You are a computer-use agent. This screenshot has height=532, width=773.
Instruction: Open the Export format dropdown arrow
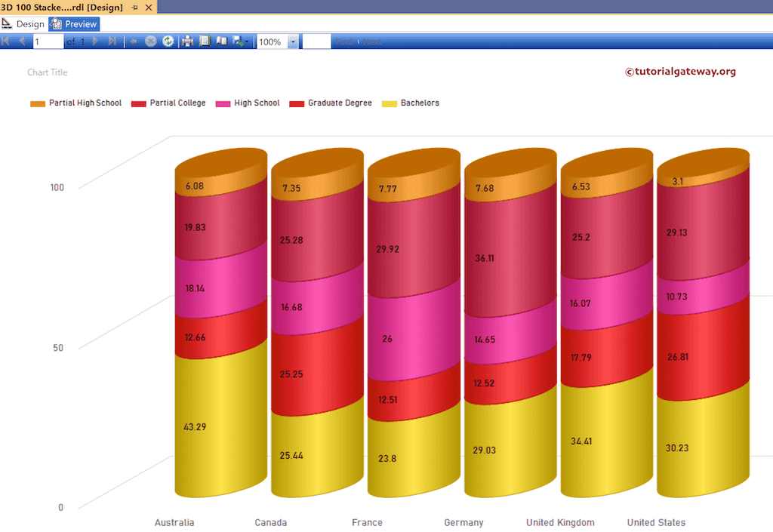point(246,41)
